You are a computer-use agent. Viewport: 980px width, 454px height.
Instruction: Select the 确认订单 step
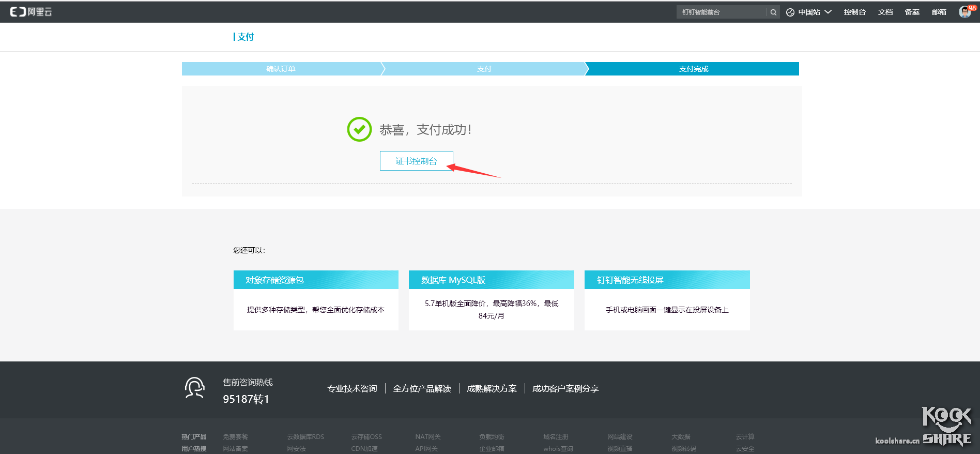281,69
